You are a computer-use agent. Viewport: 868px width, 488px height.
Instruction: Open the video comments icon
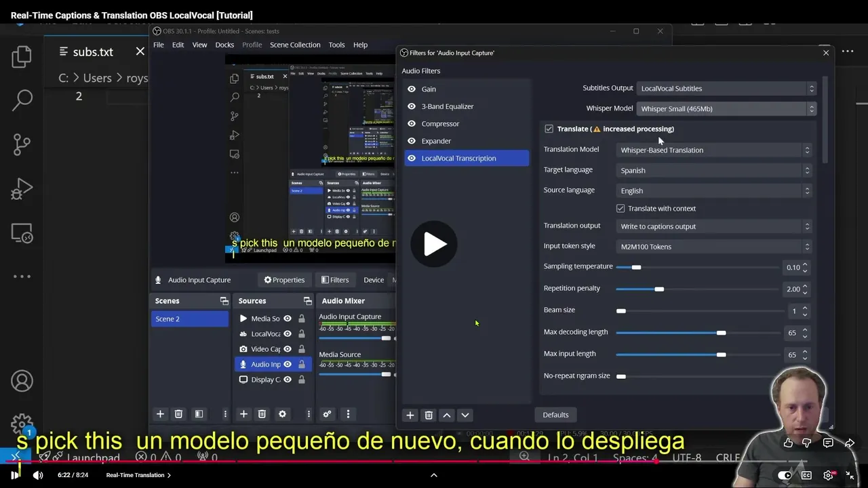pos(828,443)
